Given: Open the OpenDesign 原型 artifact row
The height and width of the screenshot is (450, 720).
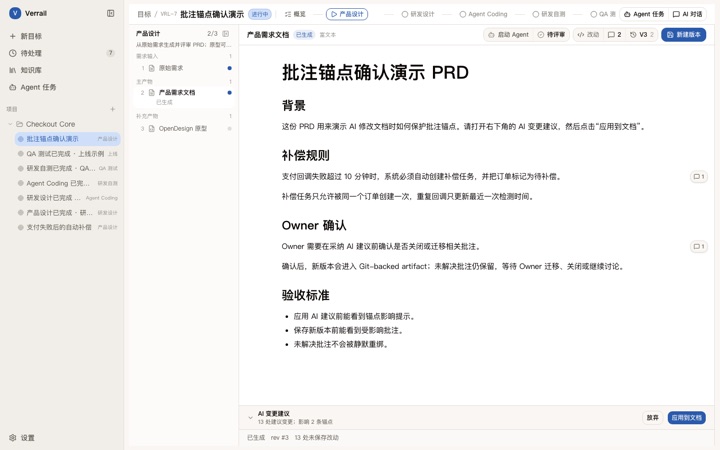Looking at the screenshot, I should (184, 129).
